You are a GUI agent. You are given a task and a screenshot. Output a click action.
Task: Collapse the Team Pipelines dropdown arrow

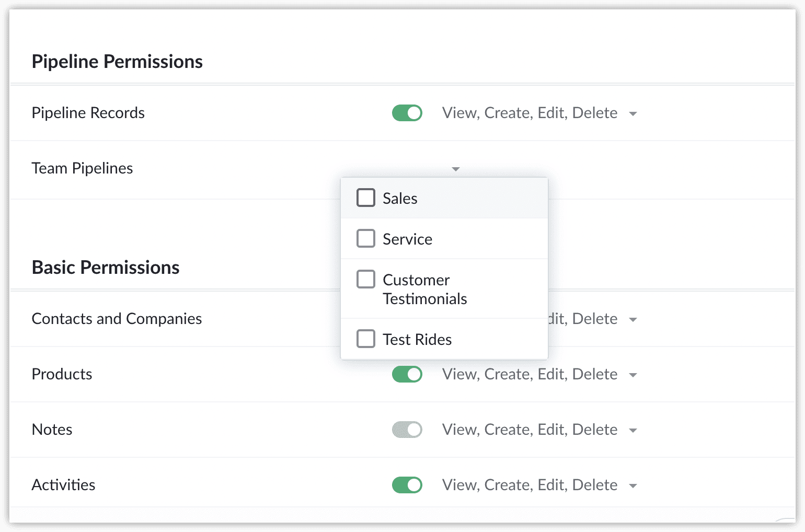click(x=456, y=169)
